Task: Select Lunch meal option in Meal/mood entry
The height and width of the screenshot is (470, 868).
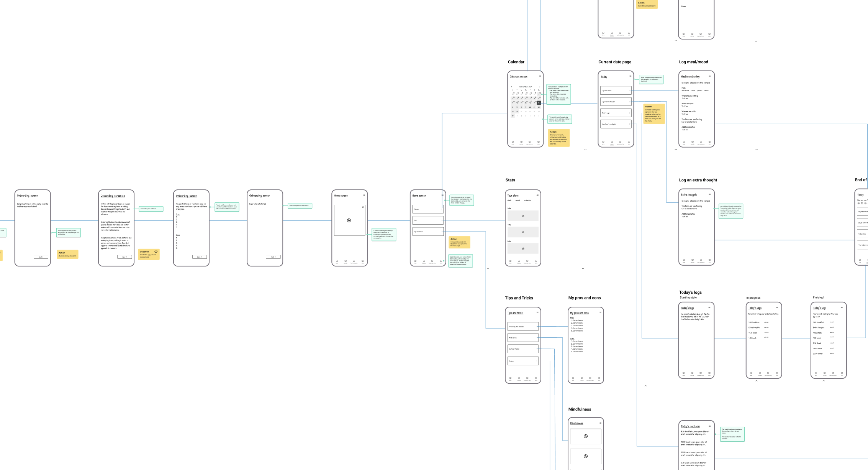Action: [693, 91]
